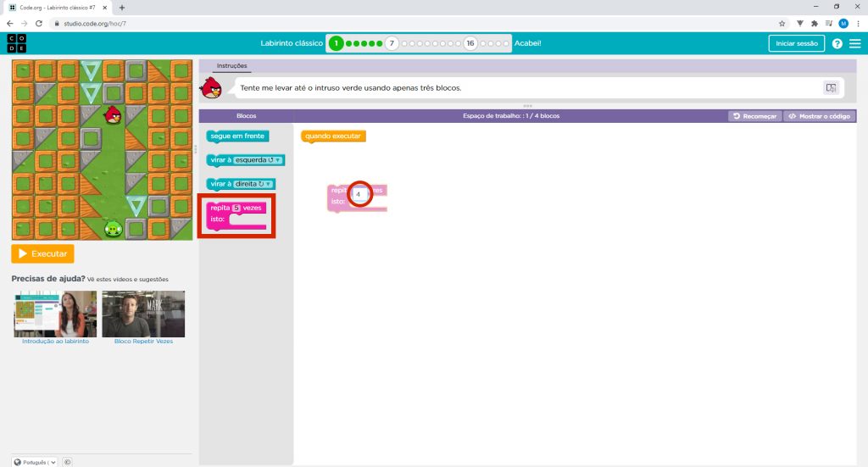View site info via the padlock icon
The width and height of the screenshot is (868, 467).
click(57, 23)
